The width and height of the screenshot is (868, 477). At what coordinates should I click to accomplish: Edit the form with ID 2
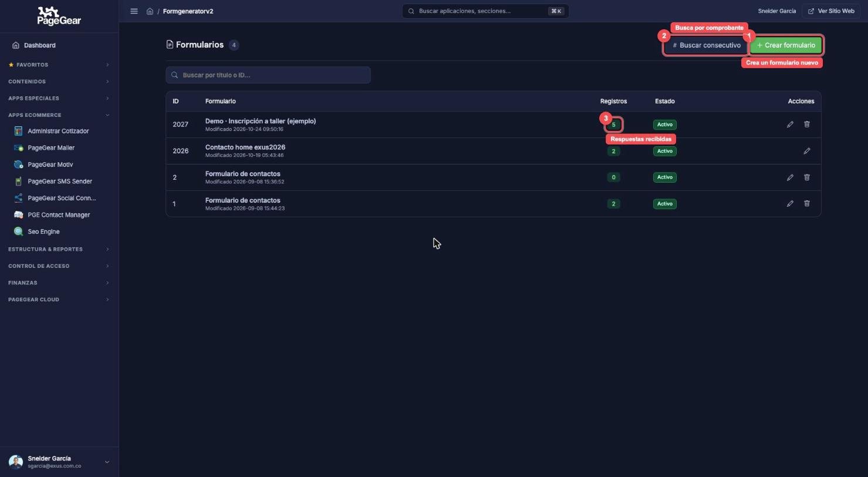[790, 177]
